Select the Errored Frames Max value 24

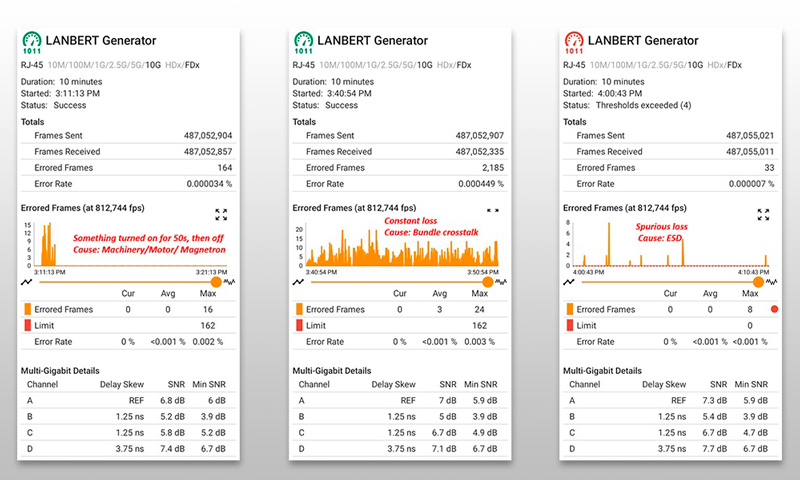coord(480,309)
